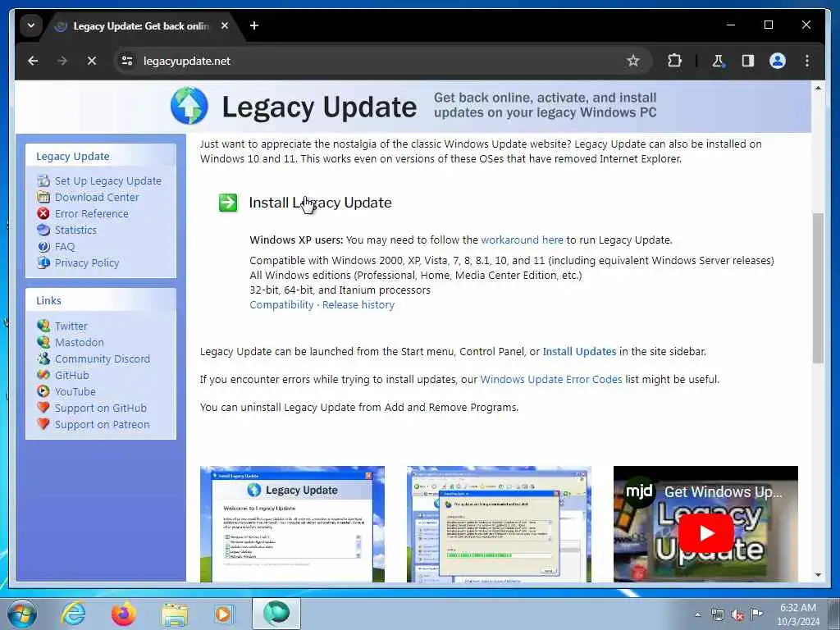Open the Action Center flag icon

tap(756, 614)
